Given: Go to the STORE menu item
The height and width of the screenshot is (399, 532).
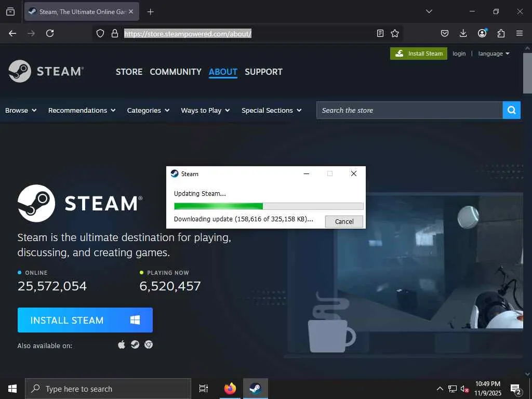Looking at the screenshot, I should tap(129, 72).
